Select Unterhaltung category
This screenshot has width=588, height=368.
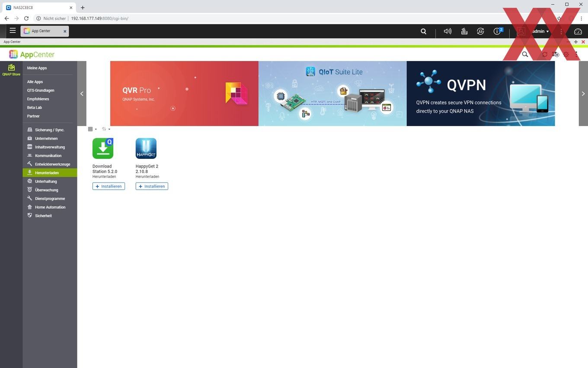50,181
